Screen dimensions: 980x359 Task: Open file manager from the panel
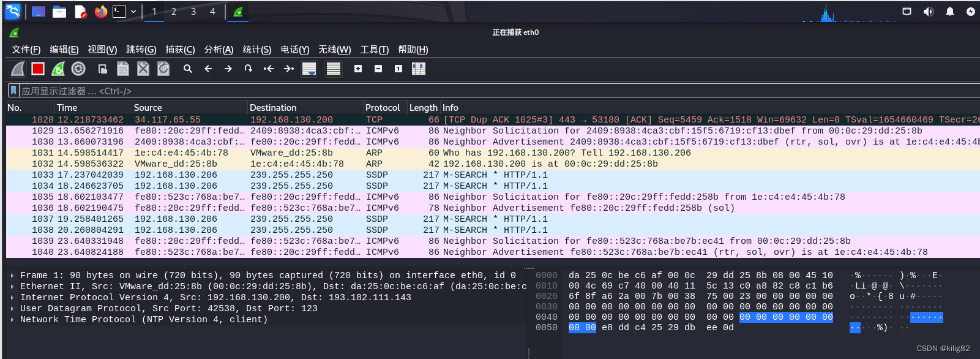tap(59, 12)
